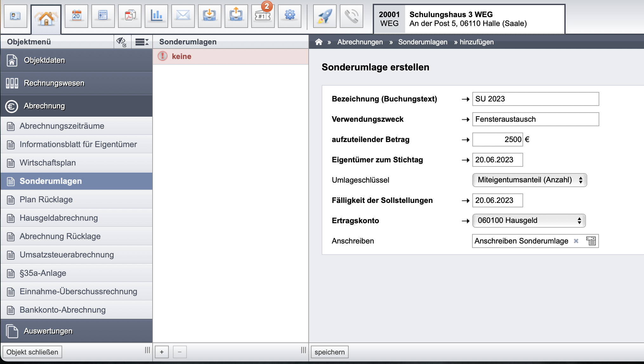Open the Umlageschlüssel dropdown
This screenshot has height=364, width=644.
(x=529, y=180)
